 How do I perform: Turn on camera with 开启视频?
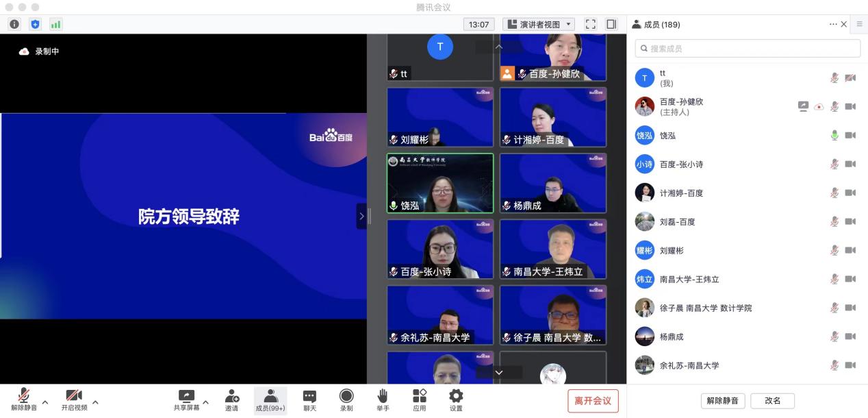click(74, 400)
